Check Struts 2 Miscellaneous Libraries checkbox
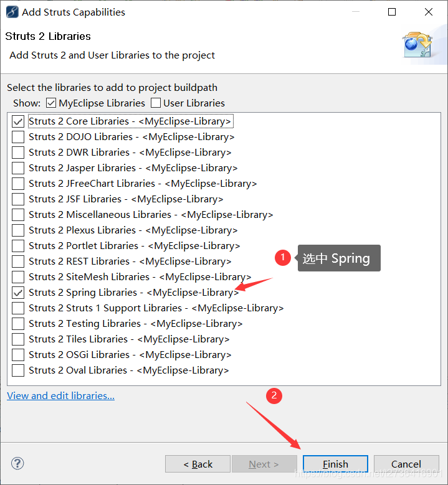The width and height of the screenshot is (448, 485). pos(18,215)
